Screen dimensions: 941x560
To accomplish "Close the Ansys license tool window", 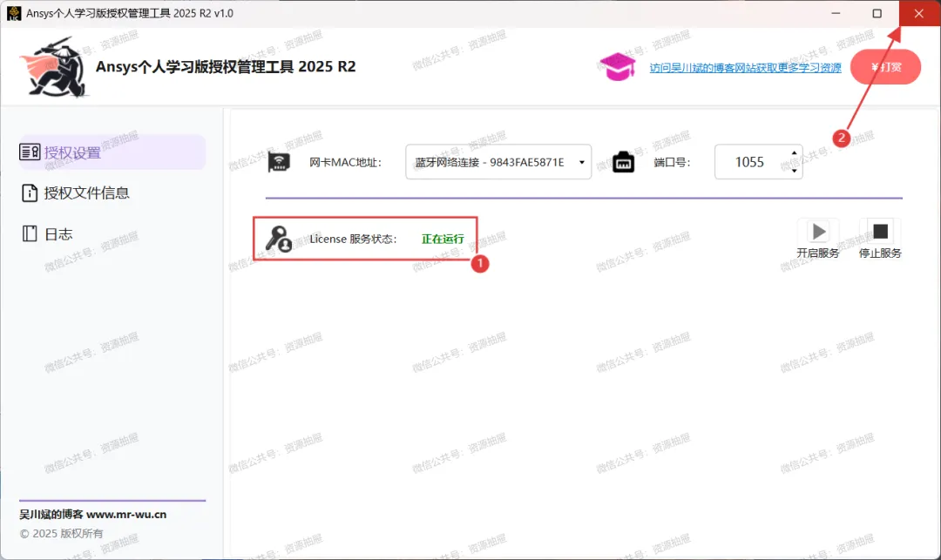I will [x=919, y=13].
